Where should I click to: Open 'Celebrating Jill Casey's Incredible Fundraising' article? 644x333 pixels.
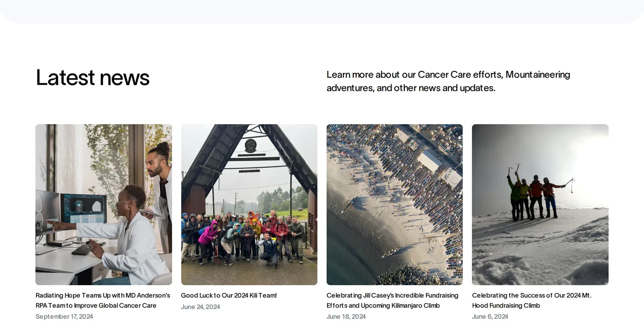(x=392, y=300)
